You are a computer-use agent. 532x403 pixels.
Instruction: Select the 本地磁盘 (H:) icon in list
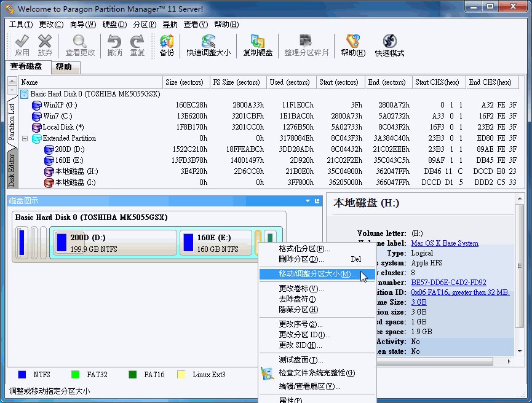tap(49, 172)
